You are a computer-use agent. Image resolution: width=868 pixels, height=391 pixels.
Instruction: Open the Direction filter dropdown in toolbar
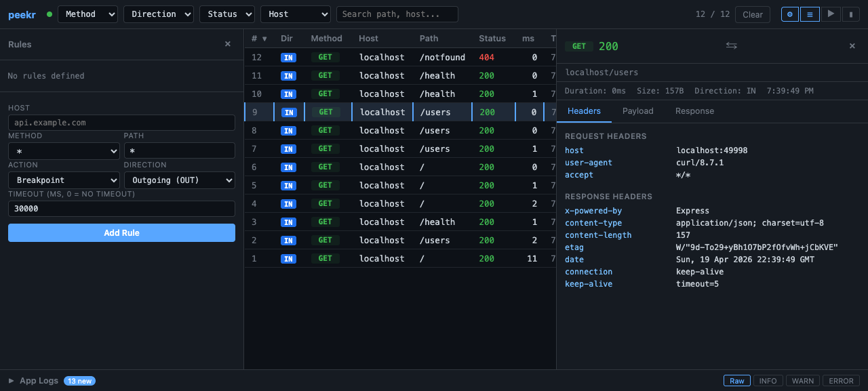(159, 14)
